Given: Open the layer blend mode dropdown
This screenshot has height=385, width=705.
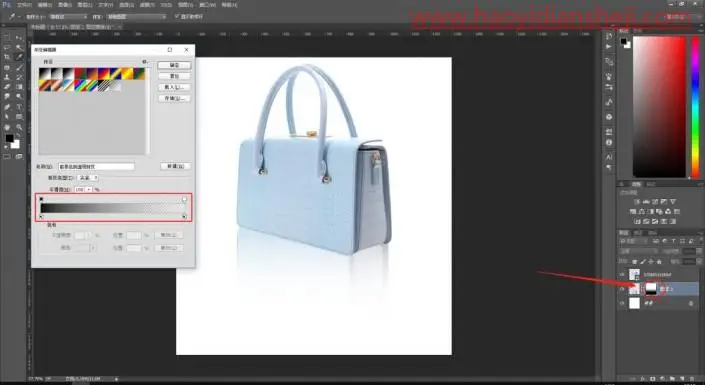Looking at the screenshot, I should click(x=638, y=251).
